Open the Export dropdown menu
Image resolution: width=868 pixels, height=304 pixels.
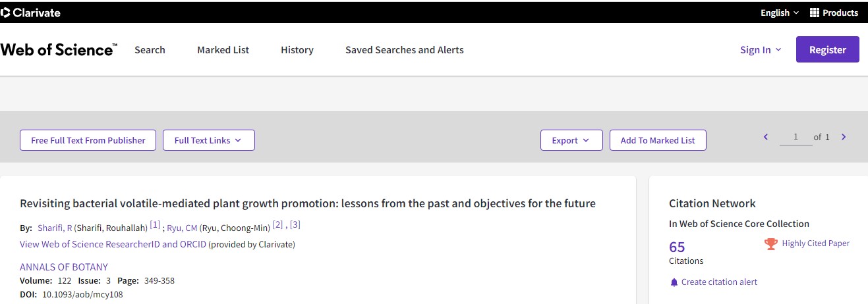(571, 140)
